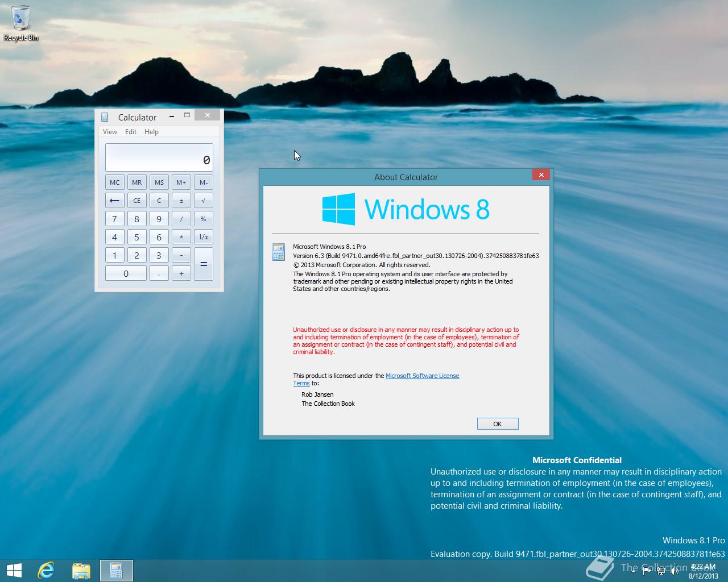Click 'Rob Jansen' licensee text
The height and width of the screenshot is (582, 728).
tap(317, 394)
